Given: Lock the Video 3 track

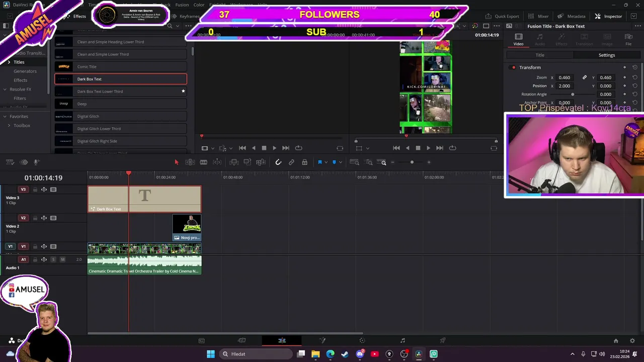Looking at the screenshot, I should pos(35,190).
